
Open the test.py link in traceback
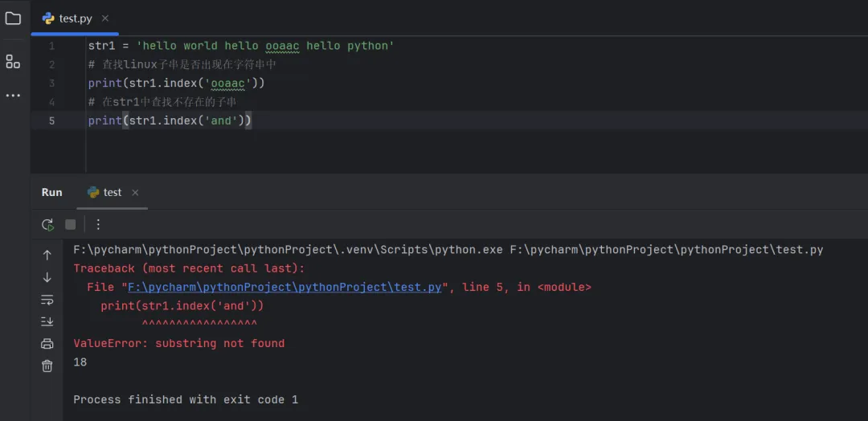coord(285,287)
